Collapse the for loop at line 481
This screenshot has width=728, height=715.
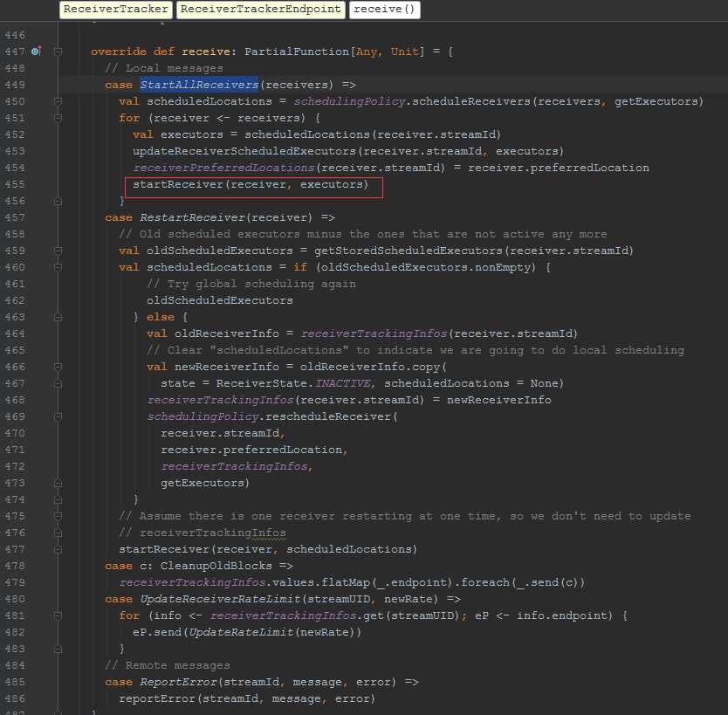click(x=58, y=615)
